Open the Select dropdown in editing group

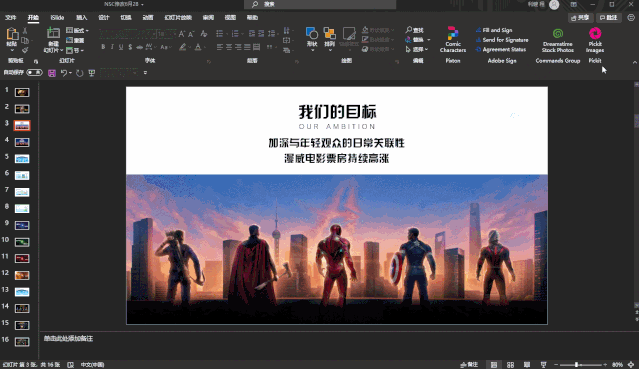tap(416, 49)
